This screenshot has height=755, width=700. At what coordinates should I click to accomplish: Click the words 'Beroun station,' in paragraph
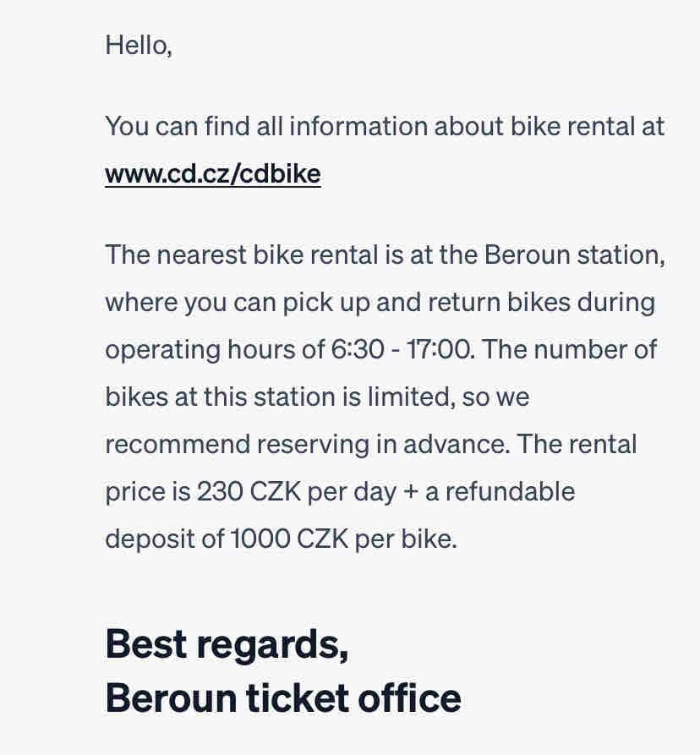[575, 254]
